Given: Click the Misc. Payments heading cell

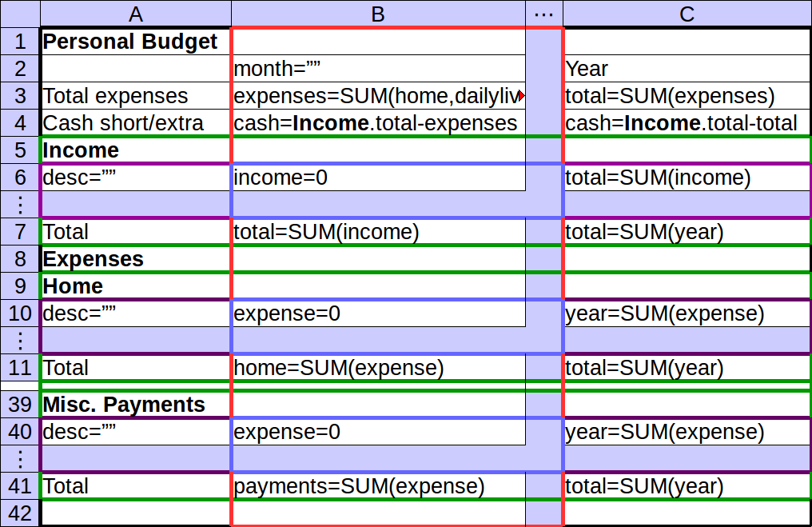Looking at the screenshot, I should coord(135,405).
